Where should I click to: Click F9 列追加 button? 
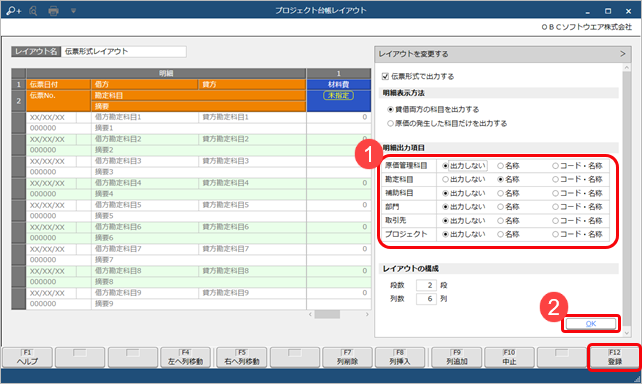click(457, 357)
